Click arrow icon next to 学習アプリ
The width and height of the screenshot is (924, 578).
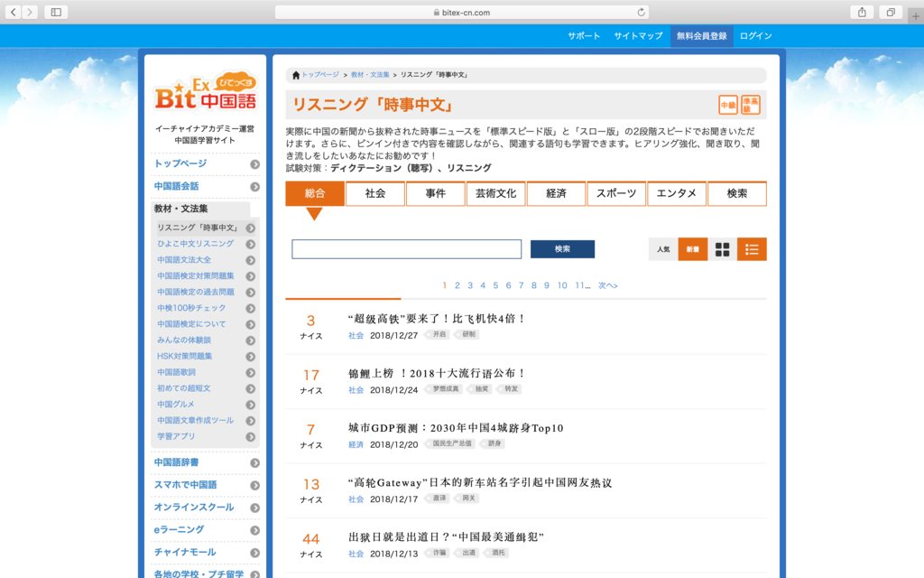click(251, 437)
